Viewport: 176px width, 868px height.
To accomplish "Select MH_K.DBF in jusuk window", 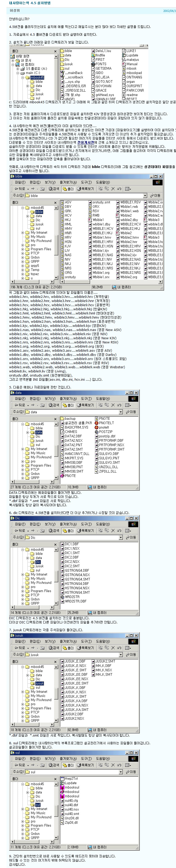I will (x=101, y=665).
